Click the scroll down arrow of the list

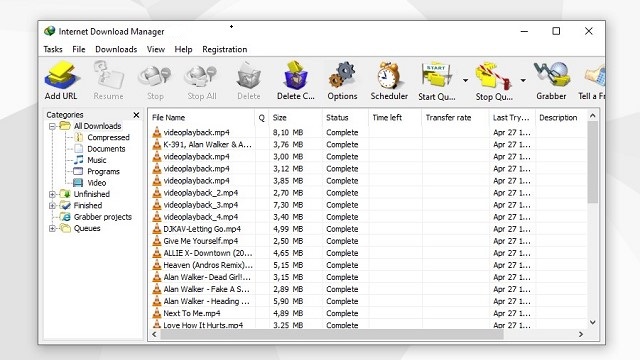click(593, 322)
